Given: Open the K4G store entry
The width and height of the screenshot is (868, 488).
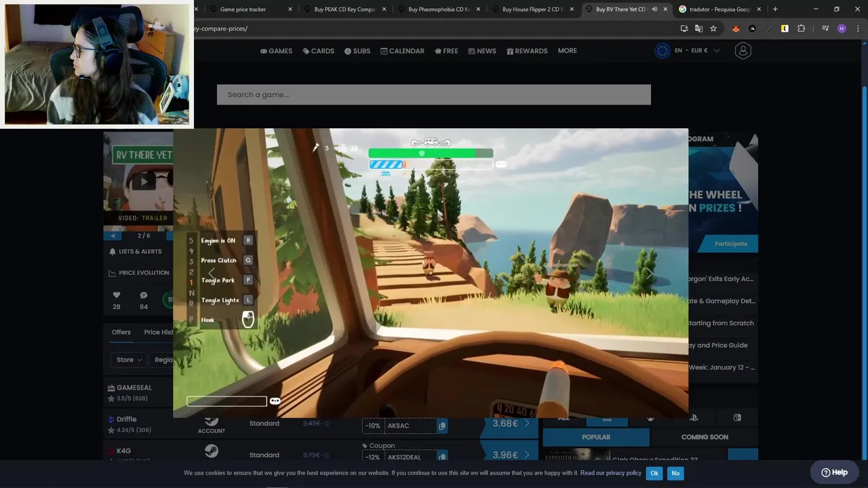Looking at the screenshot, I should [x=123, y=451].
